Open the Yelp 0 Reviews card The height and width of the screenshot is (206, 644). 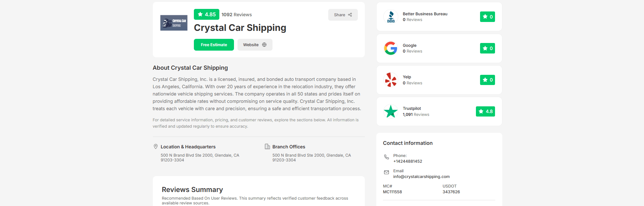[439, 80]
